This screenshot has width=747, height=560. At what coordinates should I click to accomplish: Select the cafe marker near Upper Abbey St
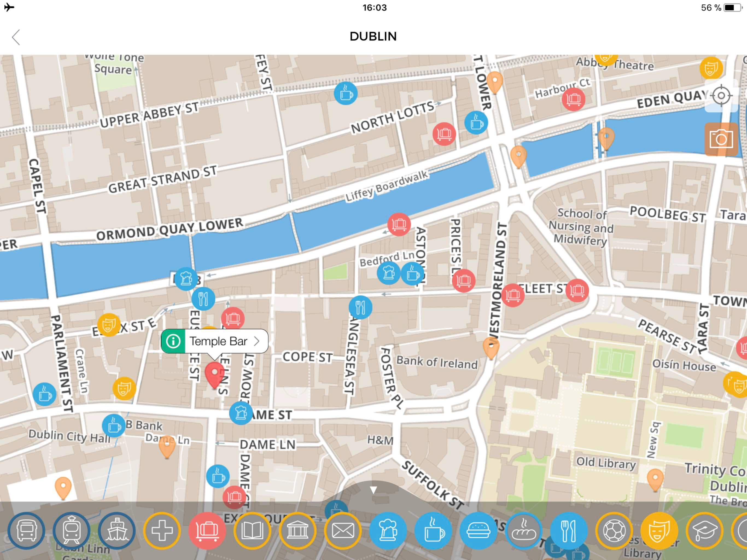[346, 93]
